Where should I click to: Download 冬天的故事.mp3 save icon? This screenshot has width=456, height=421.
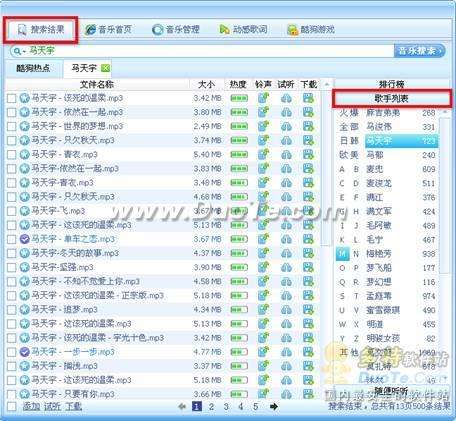pyautogui.click(x=308, y=253)
